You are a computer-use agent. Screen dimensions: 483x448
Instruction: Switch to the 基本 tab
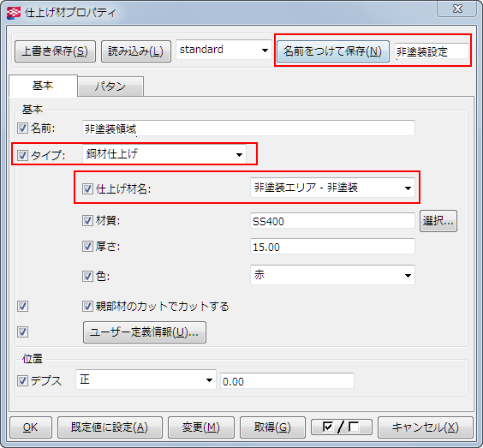(x=43, y=86)
